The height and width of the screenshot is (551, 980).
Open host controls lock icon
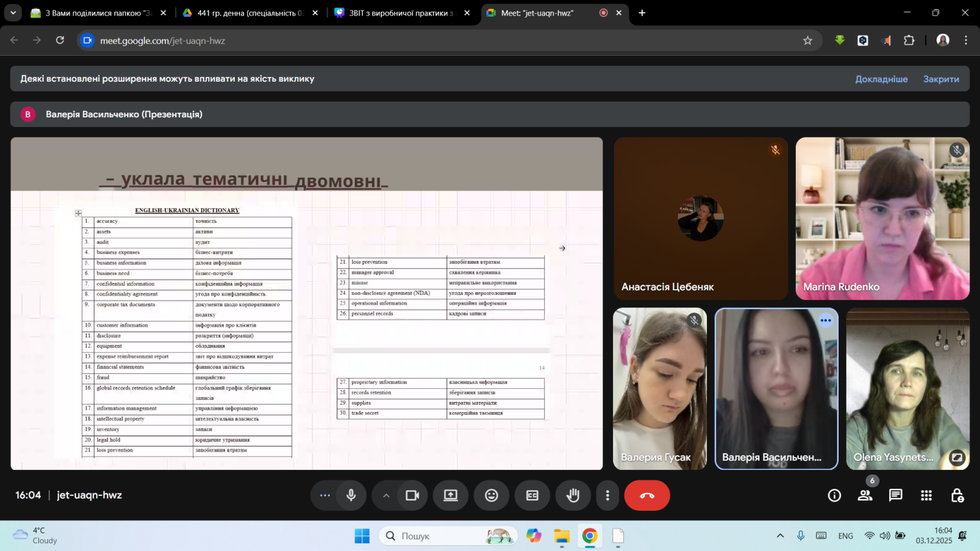click(x=957, y=495)
